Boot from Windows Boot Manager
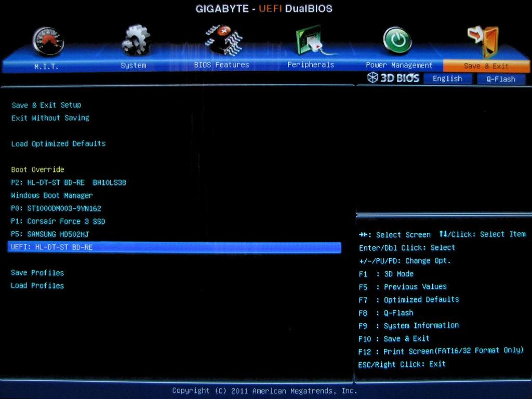This screenshot has width=532, height=399. (51, 195)
